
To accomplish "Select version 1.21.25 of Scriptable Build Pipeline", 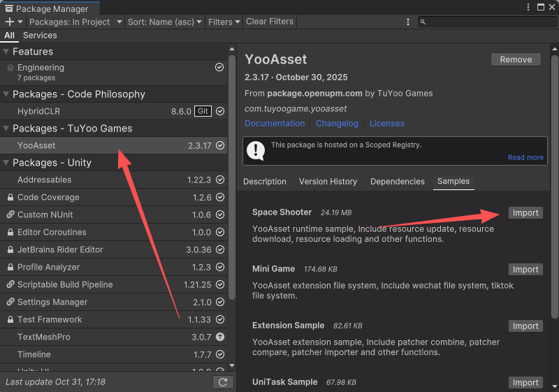I will pyautogui.click(x=198, y=284).
